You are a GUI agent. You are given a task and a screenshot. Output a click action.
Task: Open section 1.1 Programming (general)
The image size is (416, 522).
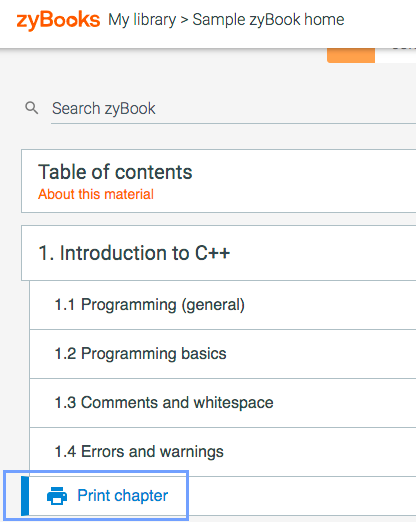point(223,305)
